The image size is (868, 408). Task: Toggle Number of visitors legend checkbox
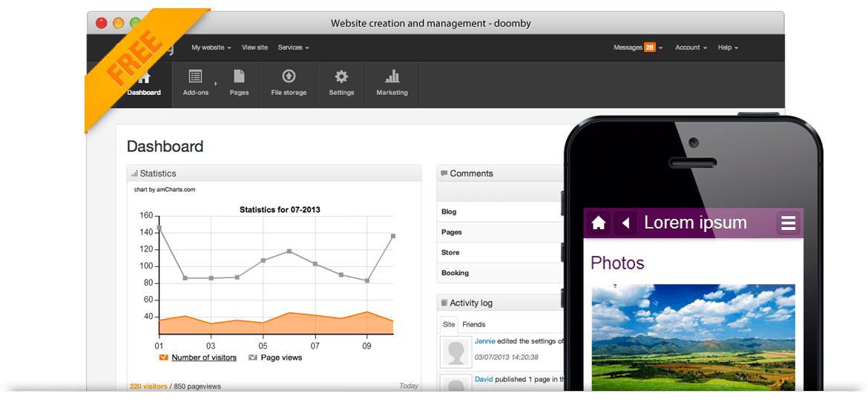pos(163,358)
